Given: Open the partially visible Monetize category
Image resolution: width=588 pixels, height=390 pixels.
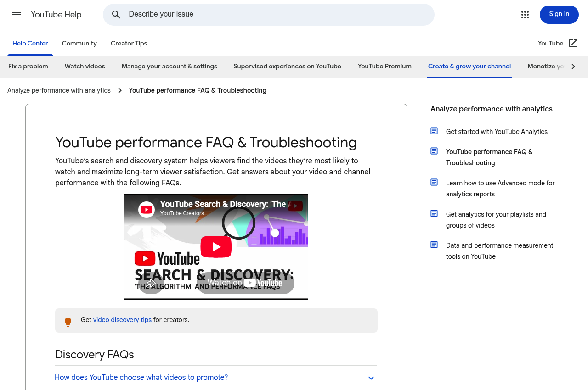Looking at the screenshot, I should (x=546, y=67).
